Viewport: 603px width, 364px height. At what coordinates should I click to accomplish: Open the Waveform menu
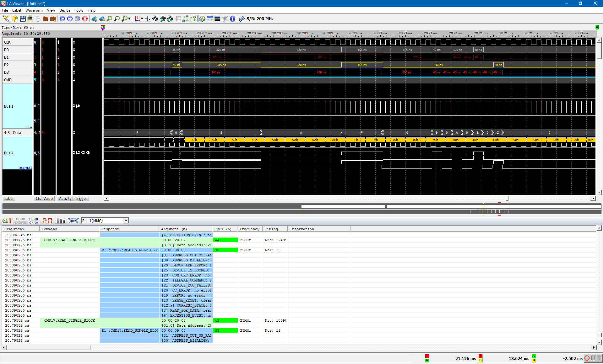tap(34, 10)
